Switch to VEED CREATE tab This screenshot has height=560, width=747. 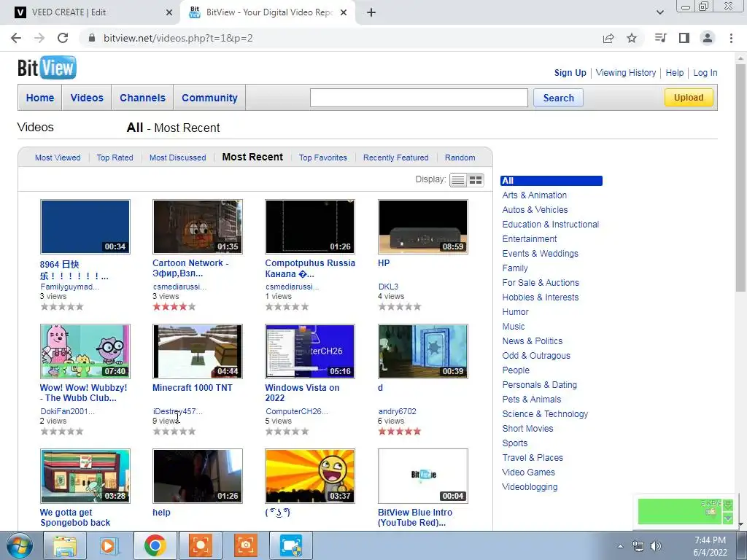(x=90, y=12)
